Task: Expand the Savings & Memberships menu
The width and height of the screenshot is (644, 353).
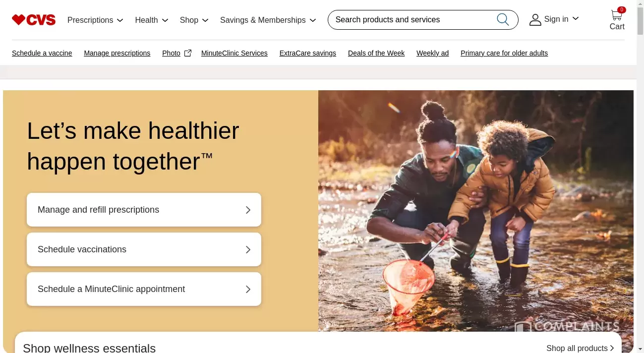Action: click(x=268, y=20)
